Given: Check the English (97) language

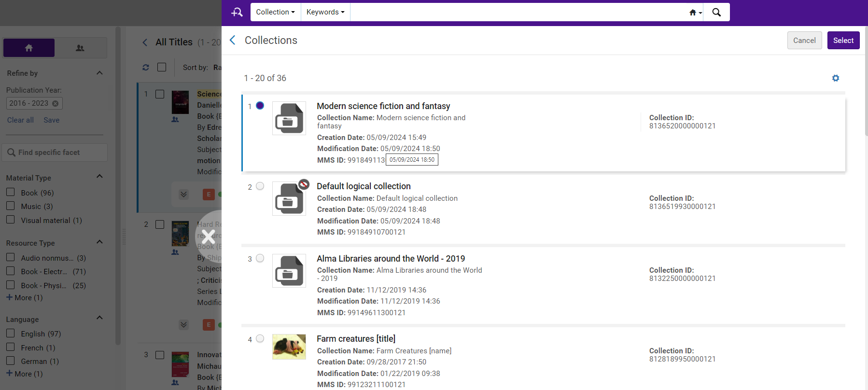Looking at the screenshot, I should (x=11, y=333).
